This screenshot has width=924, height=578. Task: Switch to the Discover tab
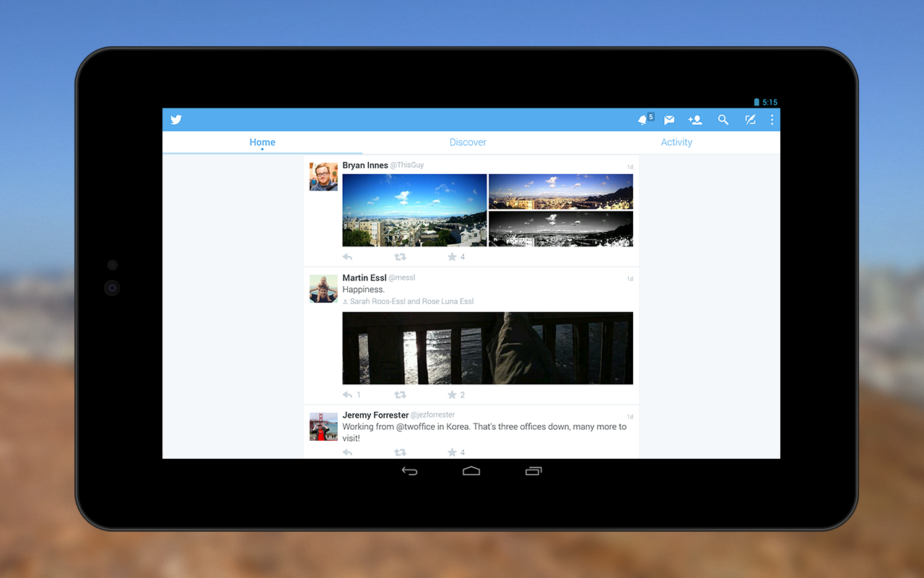(467, 142)
